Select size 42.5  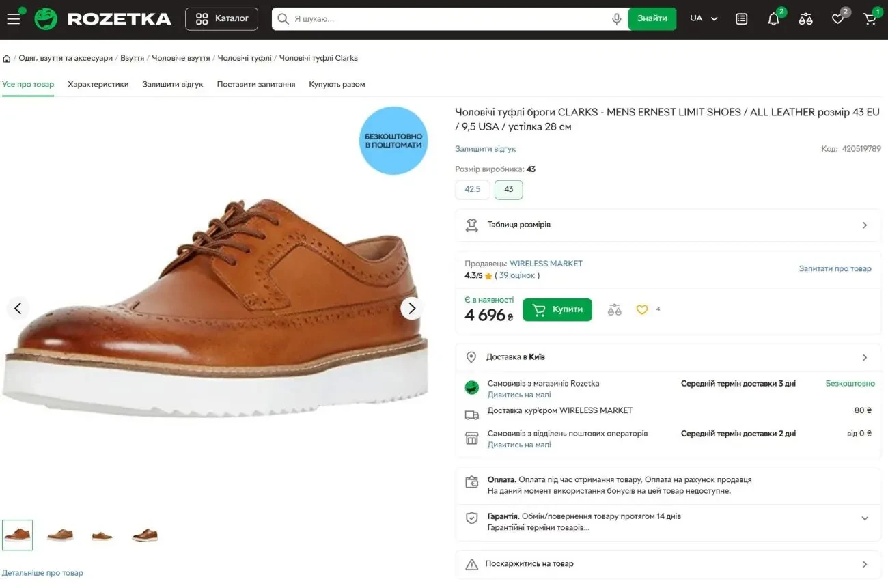tap(472, 189)
